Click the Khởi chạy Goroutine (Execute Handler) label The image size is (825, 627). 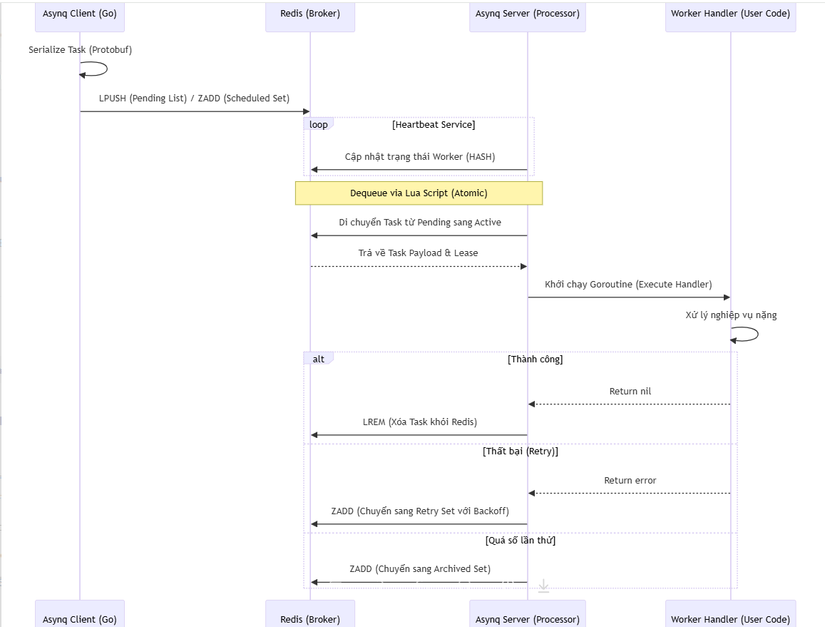pyautogui.click(x=628, y=284)
